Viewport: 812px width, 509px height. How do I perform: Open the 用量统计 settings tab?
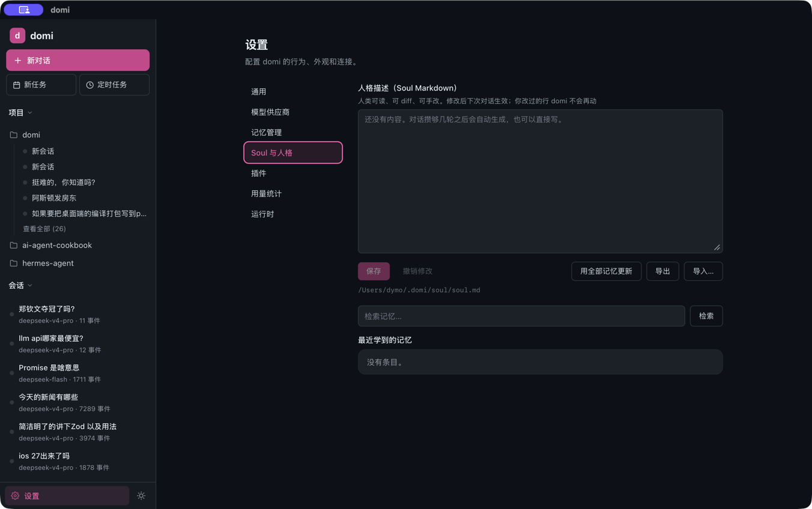[293, 194]
